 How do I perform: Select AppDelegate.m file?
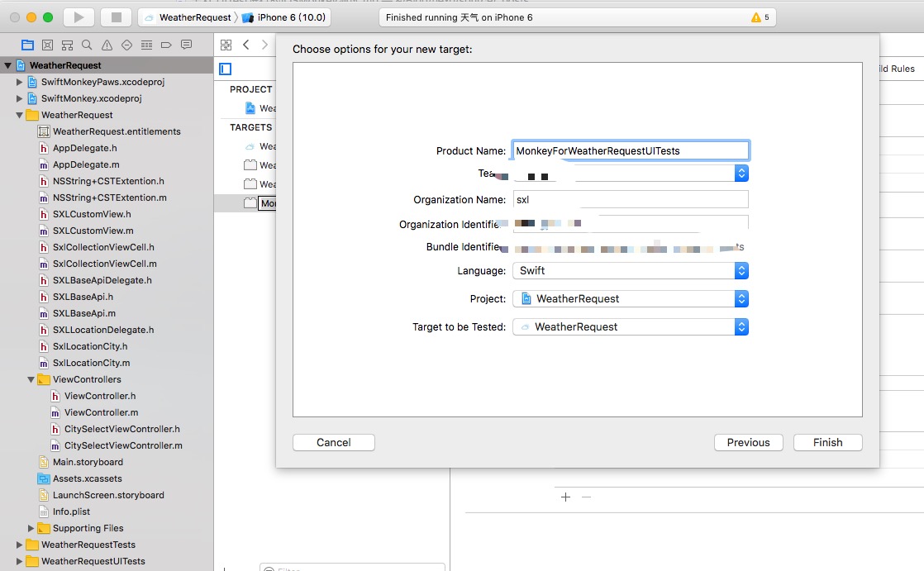86,164
